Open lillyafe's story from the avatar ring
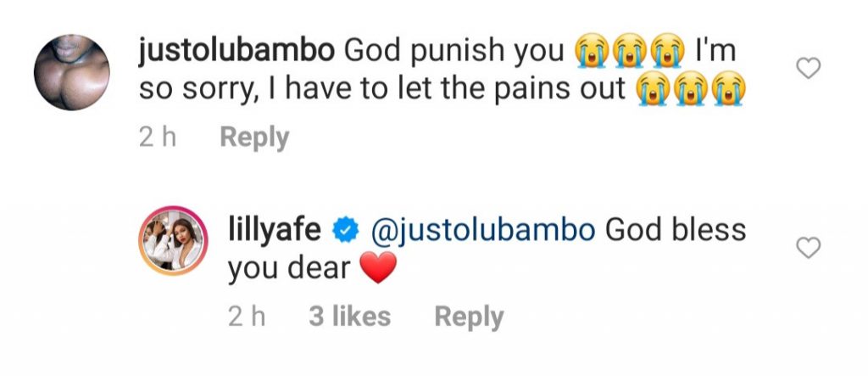Screen dimensions: 868x376 174,242
